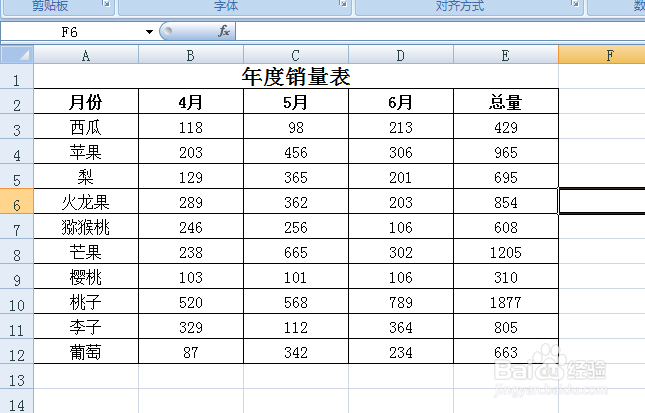Click total 854 in 火龙果 row
This screenshot has height=413, width=645.
click(506, 202)
